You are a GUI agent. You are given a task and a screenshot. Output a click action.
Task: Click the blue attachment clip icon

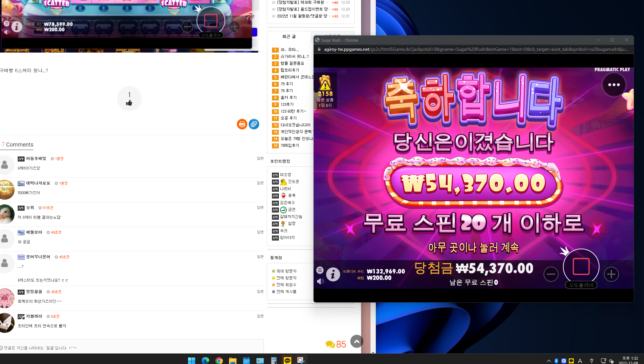tap(254, 124)
